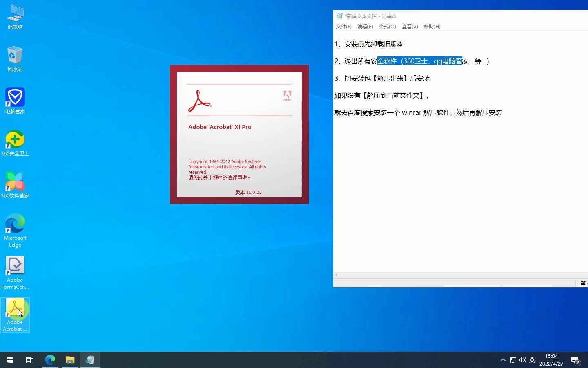This screenshot has width=588, height=368.
Task: Click the 请参阅关于框中的法律声明 line
Action: tap(219, 177)
